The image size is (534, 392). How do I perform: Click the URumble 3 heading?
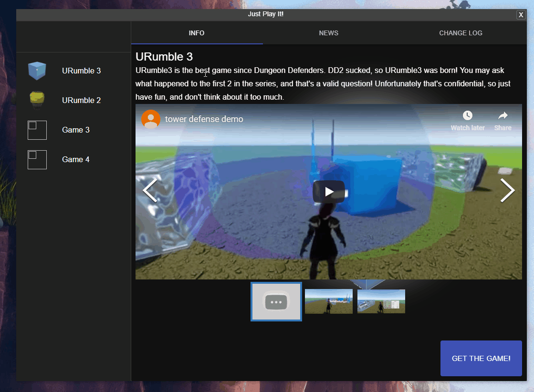[x=164, y=56]
